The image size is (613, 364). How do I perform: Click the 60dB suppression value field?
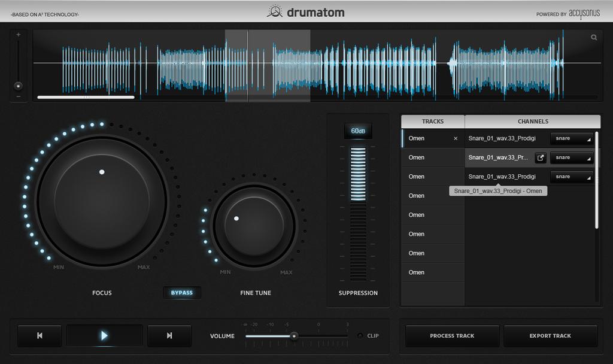pyautogui.click(x=358, y=131)
